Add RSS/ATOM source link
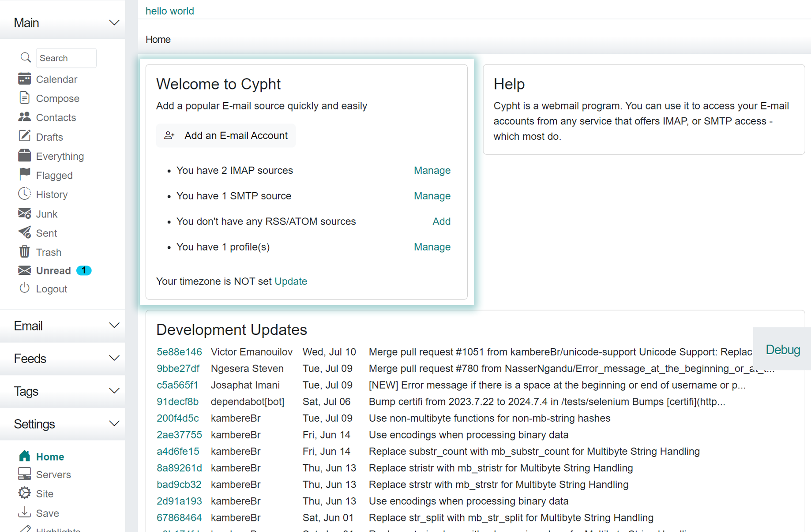The width and height of the screenshot is (811, 532). click(x=441, y=221)
